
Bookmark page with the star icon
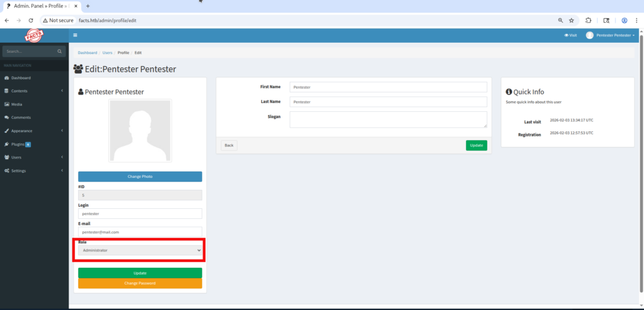click(571, 20)
